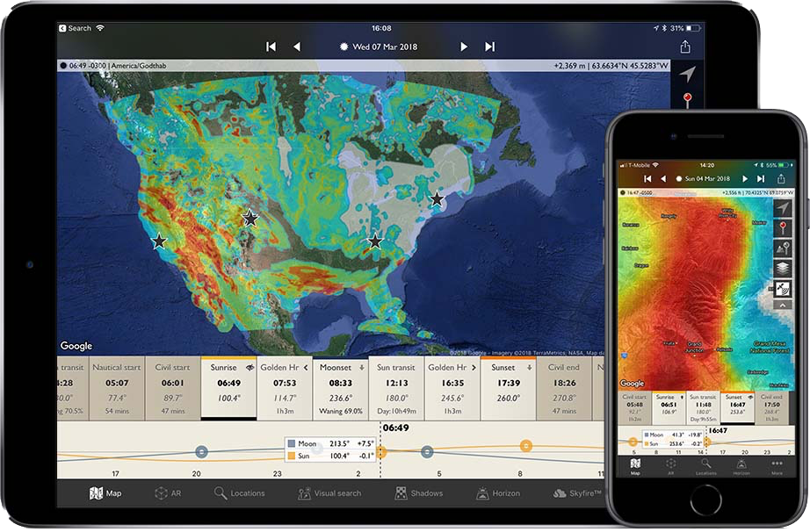The image size is (810, 532).
Task: Tap iPhone map layers icon
Action: (783, 269)
